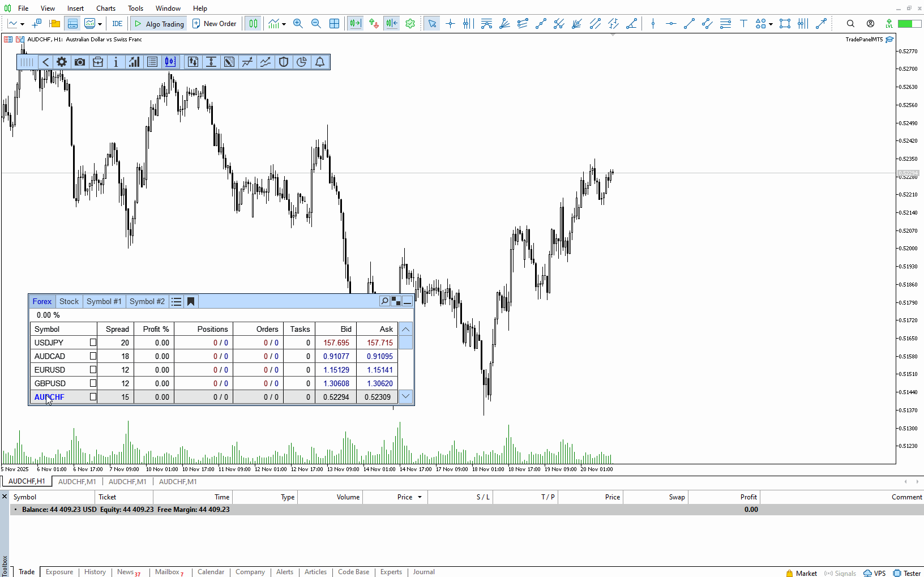The image size is (924, 577).
Task: Click the notification bell icon in the trade panel
Action: coord(320,62)
